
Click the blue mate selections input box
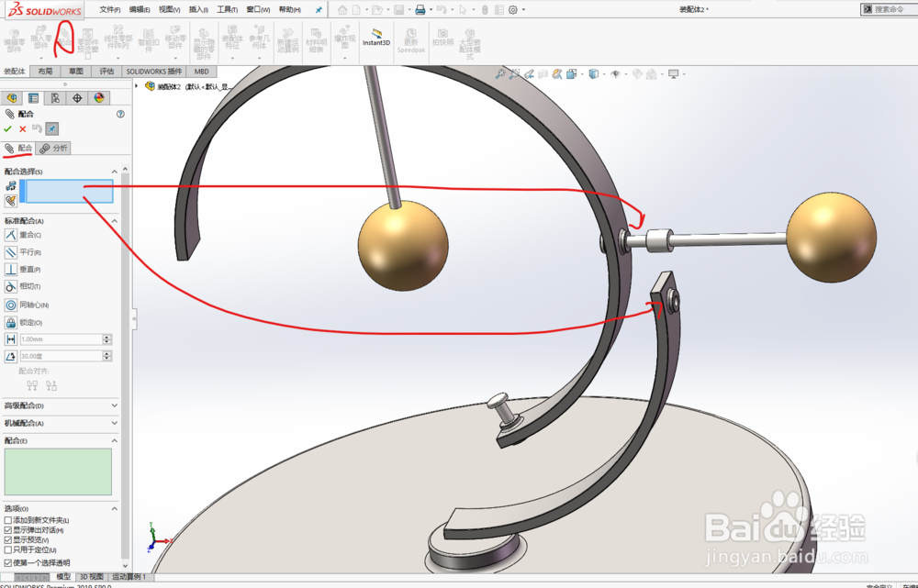69,192
